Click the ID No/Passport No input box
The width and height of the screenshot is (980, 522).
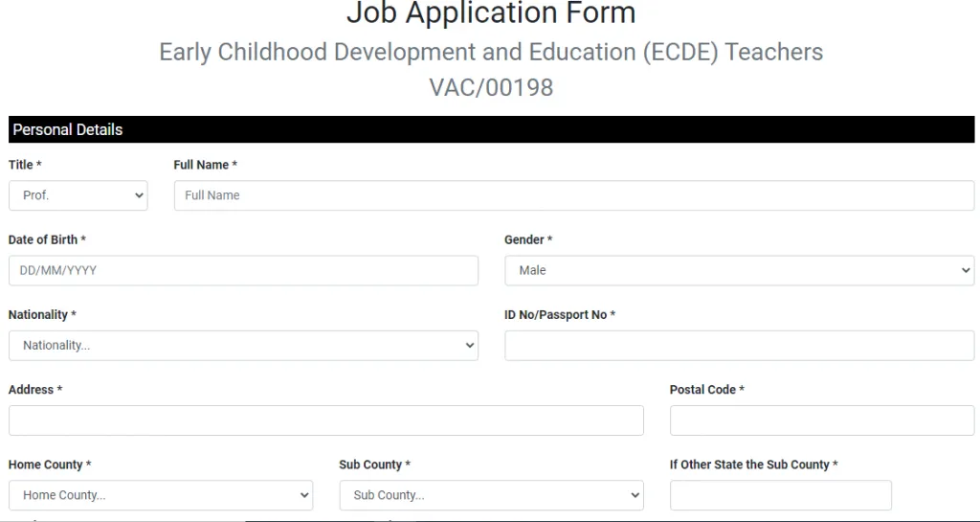[x=739, y=346]
